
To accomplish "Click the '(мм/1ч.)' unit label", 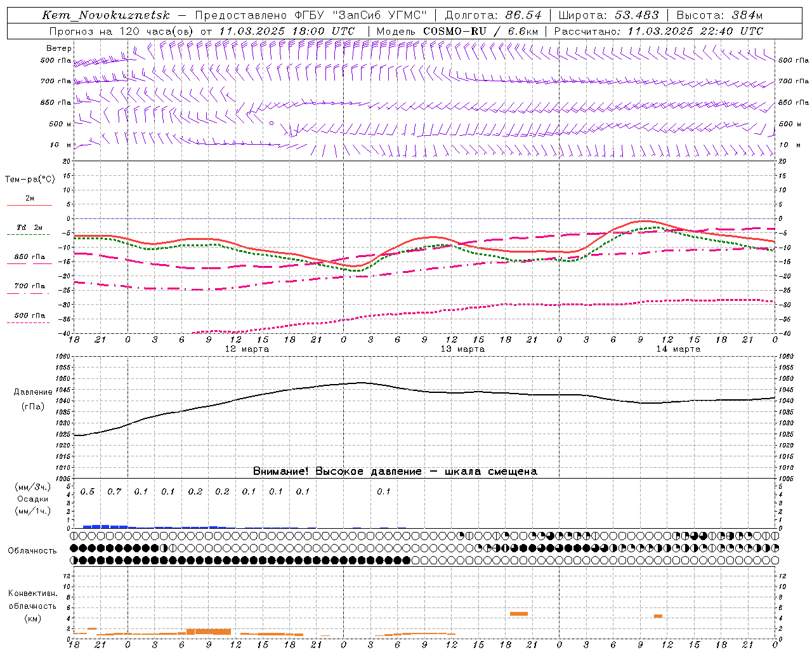I will (33, 511).
